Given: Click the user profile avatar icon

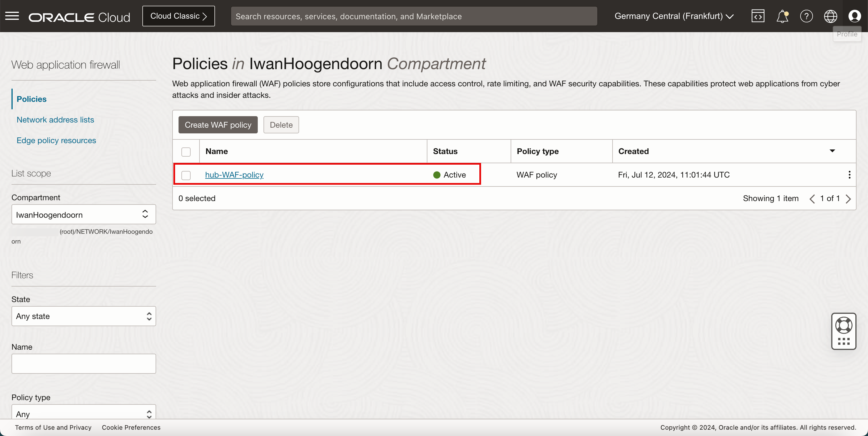Looking at the screenshot, I should (854, 15).
